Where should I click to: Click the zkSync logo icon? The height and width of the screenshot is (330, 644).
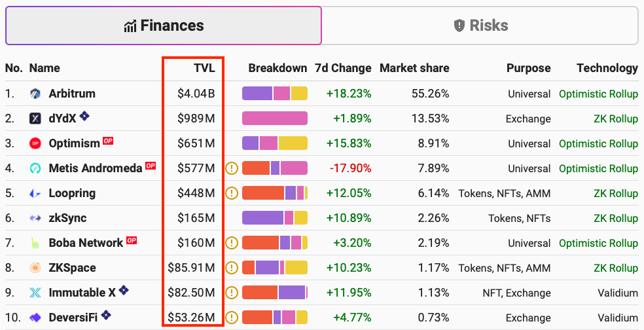pos(35,218)
